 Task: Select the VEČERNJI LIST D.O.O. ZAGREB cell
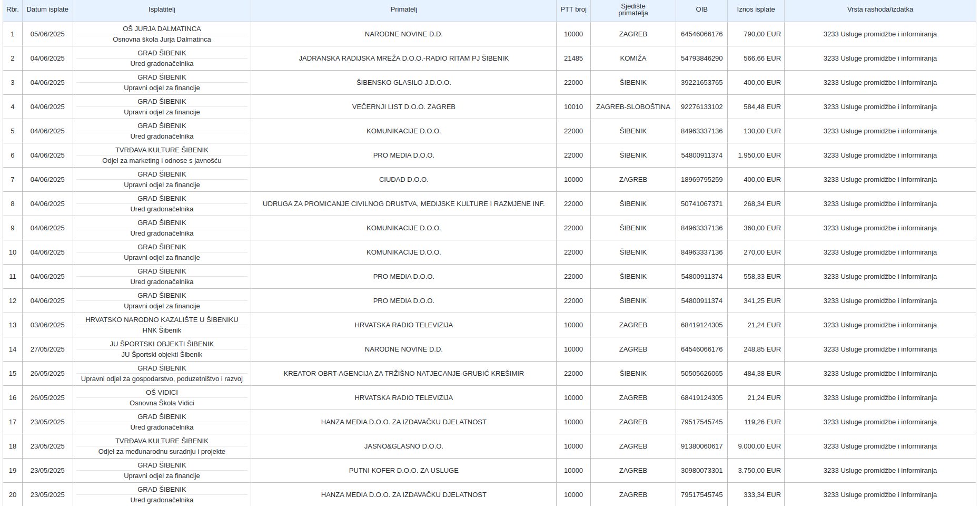(403, 107)
